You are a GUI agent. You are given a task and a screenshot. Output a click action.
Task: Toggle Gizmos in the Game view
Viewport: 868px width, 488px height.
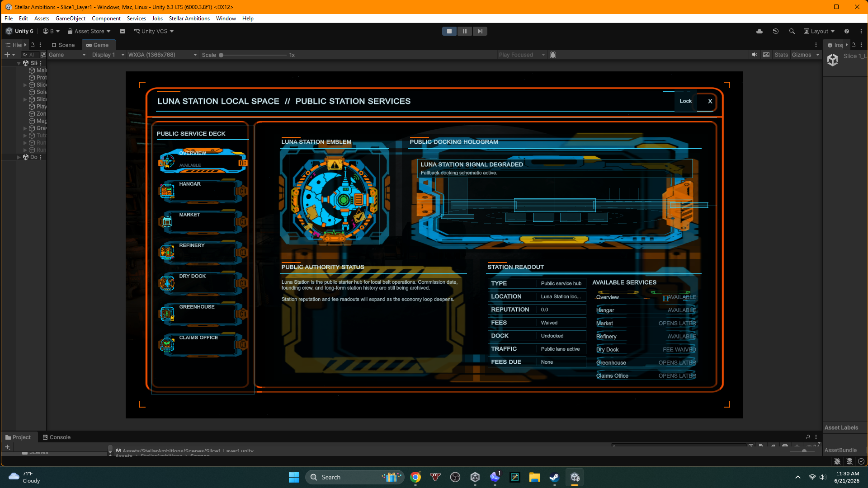tap(802, 55)
